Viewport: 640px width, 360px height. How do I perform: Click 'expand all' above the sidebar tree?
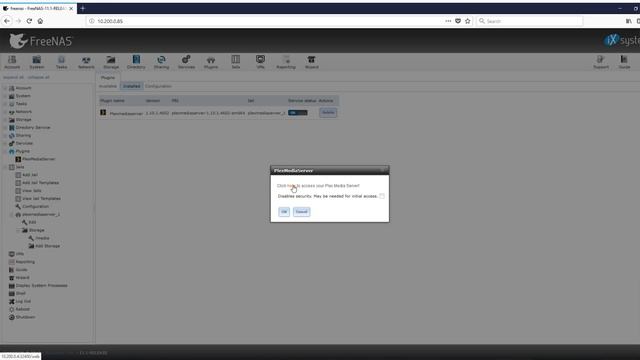pyautogui.click(x=13, y=77)
